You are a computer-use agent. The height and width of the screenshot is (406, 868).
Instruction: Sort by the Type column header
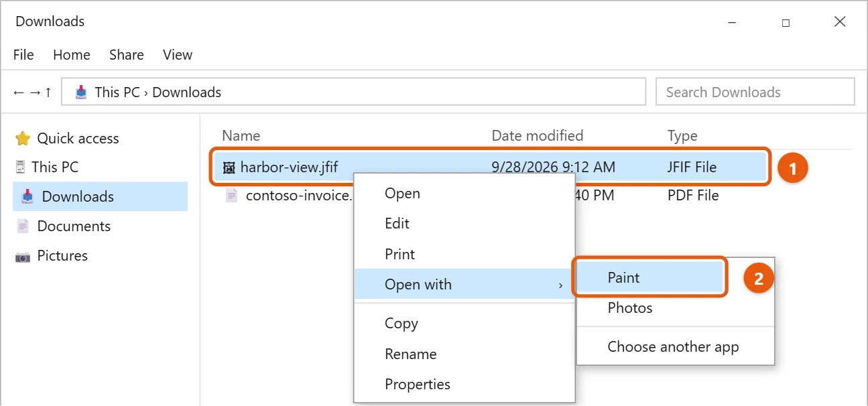click(x=682, y=136)
